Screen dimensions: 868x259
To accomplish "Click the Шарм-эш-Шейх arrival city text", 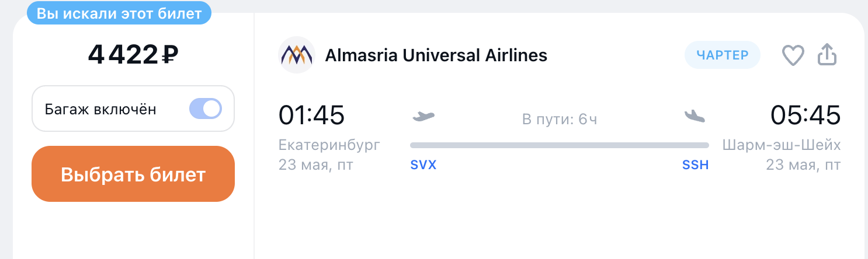I will [x=782, y=145].
